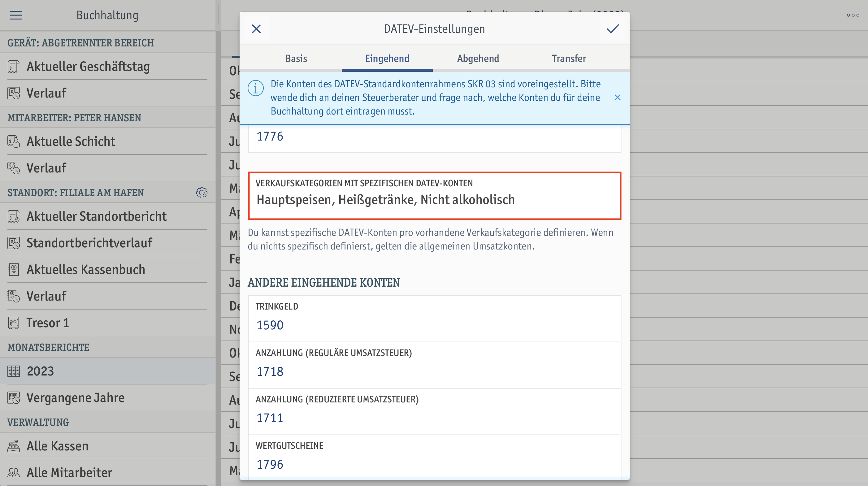The width and height of the screenshot is (868, 486).
Task: Edit Anzahlung reduzierte Umsatzsteuer field 1711
Action: [x=435, y=411]
